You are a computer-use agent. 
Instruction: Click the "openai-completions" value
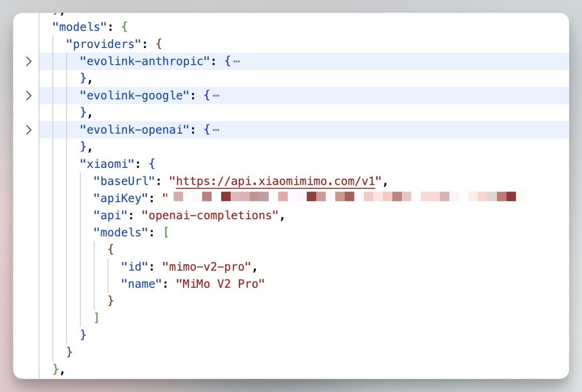(x=210, y=214)
